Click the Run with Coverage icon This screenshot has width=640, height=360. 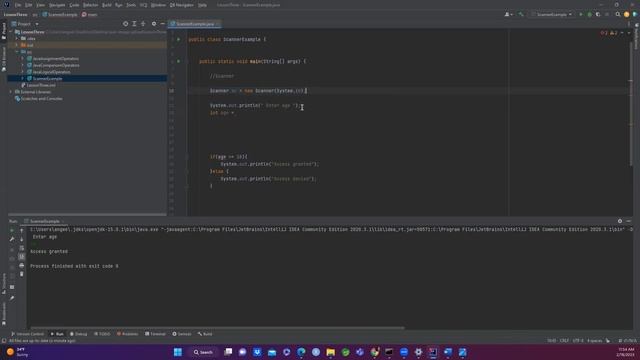pos(598,14)
